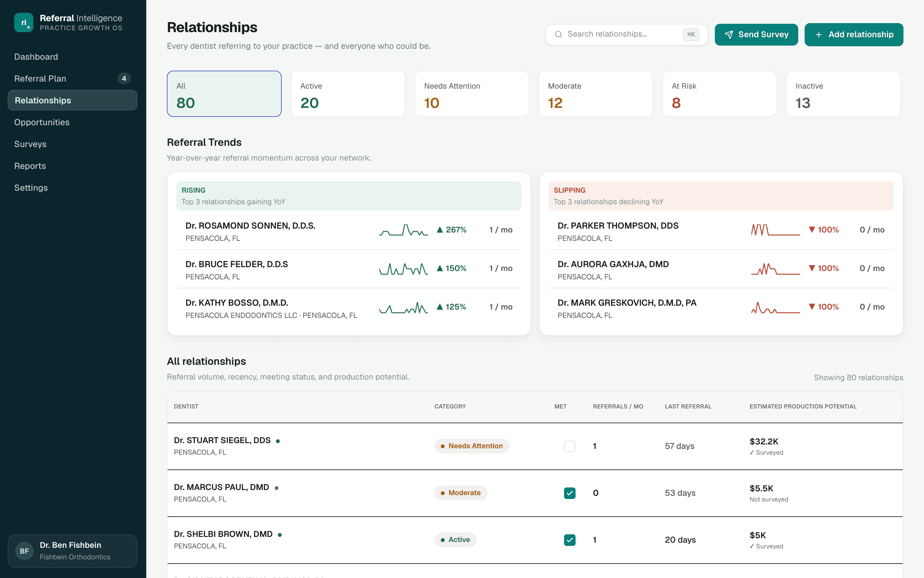The image size is (924, 578).
Task: Click the up arrow beside 125%
Action: pyautogui.click(x=440, y=307)
